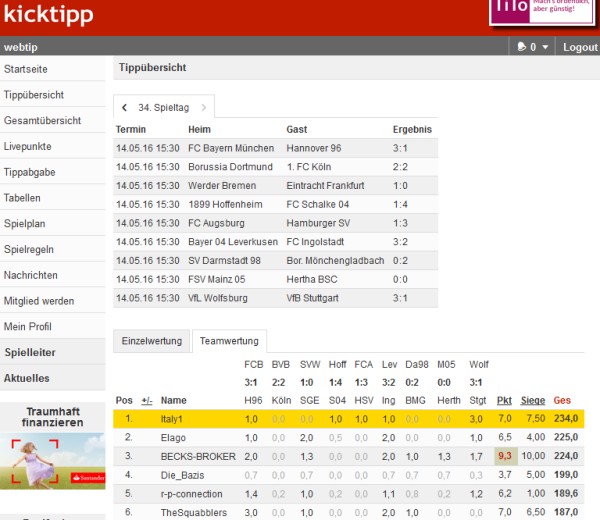Sort table by Siege column
Viewport: 600px width, 520px height.
click(x=533, y=401)
